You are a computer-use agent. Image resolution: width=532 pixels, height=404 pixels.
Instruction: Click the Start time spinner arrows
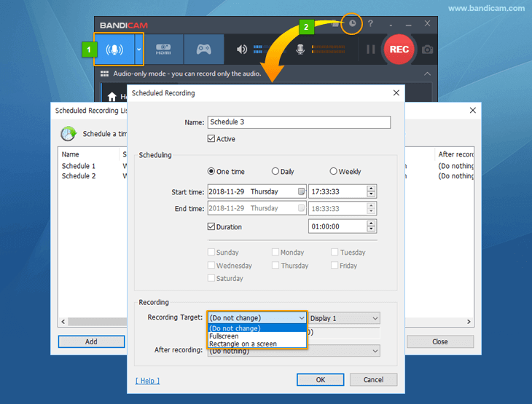tap(371, 191)
